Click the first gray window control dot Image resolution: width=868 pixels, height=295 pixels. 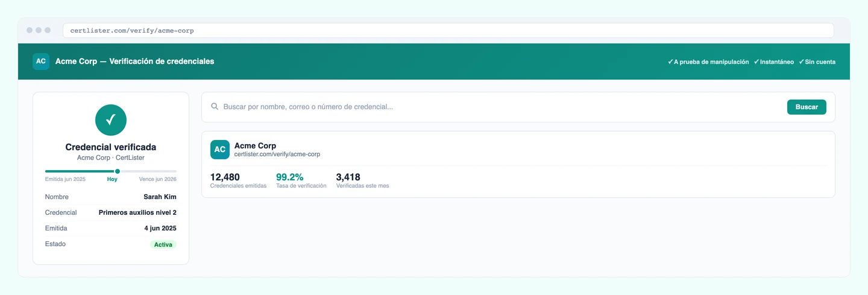click(30, 30)
